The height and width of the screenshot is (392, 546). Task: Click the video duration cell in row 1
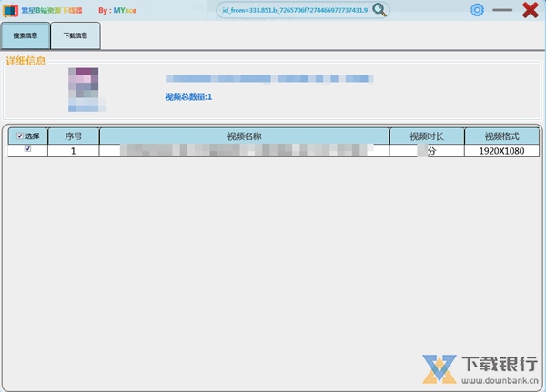point(426,150)
